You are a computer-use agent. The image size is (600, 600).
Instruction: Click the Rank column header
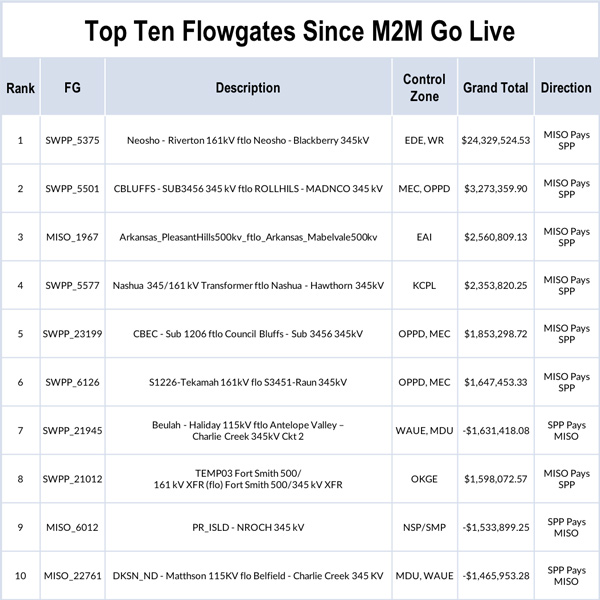pos(20,88)
